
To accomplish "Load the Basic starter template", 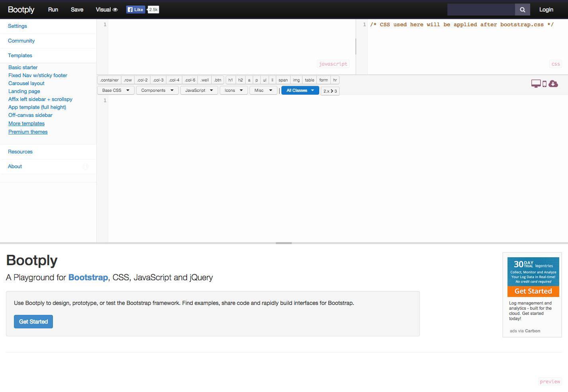I will point(23,68).
